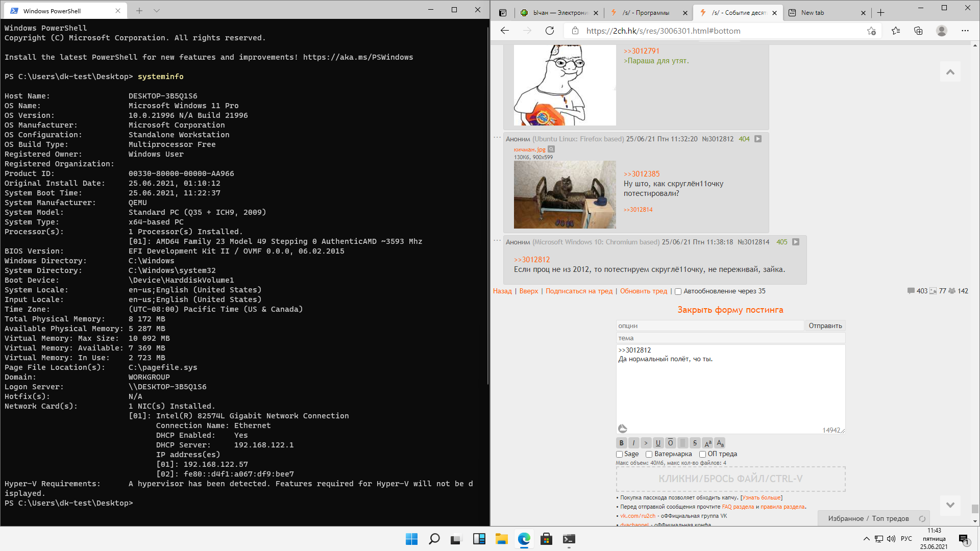
Task: Expand PowerShell new-tab profile dropdown
Action: 157,10
